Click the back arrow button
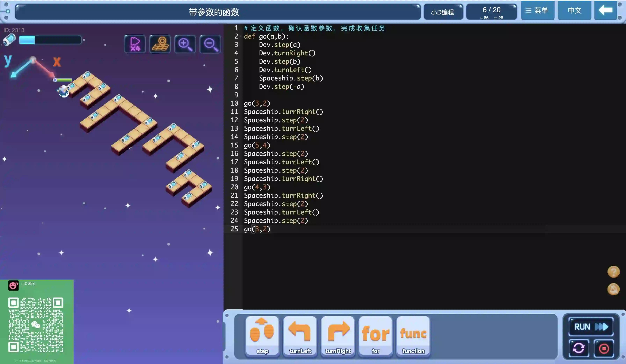 point(605,10)
